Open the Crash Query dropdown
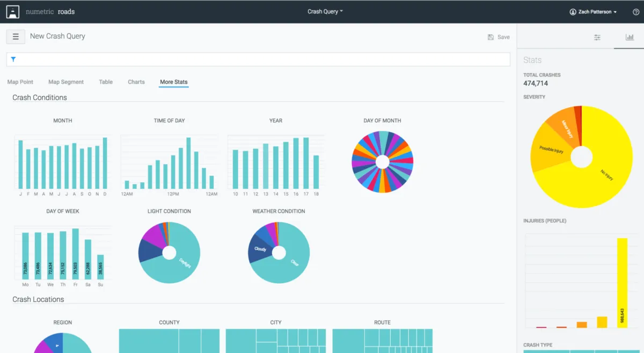Viewport: 644px width, 353px height. tap(325, 11)
